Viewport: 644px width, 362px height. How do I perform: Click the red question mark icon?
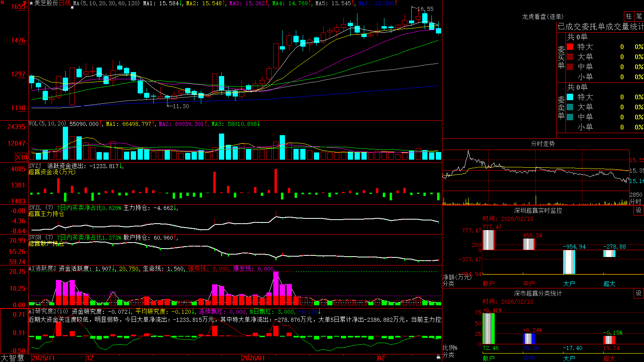click(x=25, y=3)
